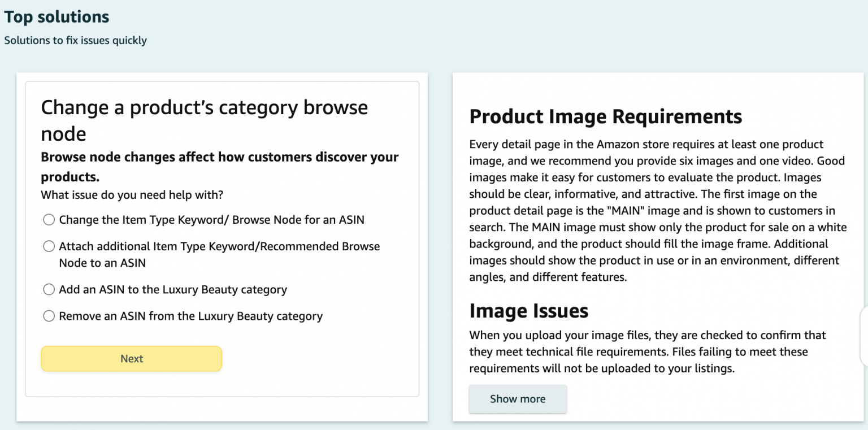
Task: Choose 'Remove an ASIN from the Luxury Beauty category'
Action: [49, 316]
